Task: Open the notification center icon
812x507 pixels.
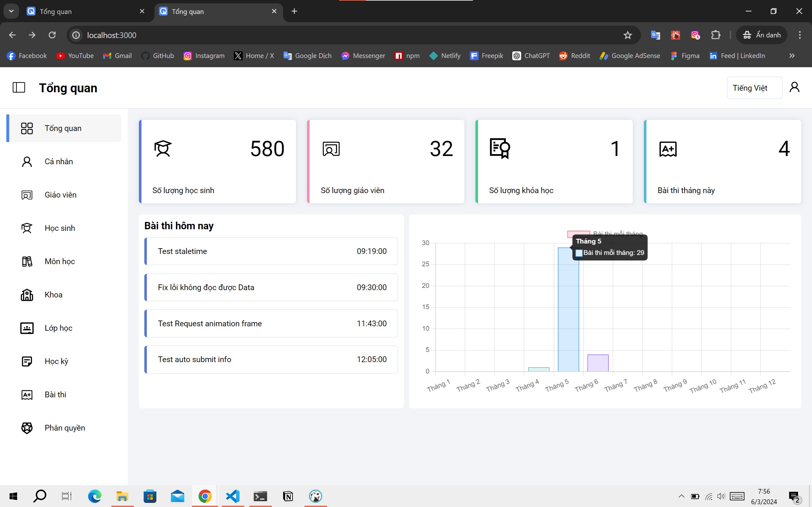Action: click(794, 497)
